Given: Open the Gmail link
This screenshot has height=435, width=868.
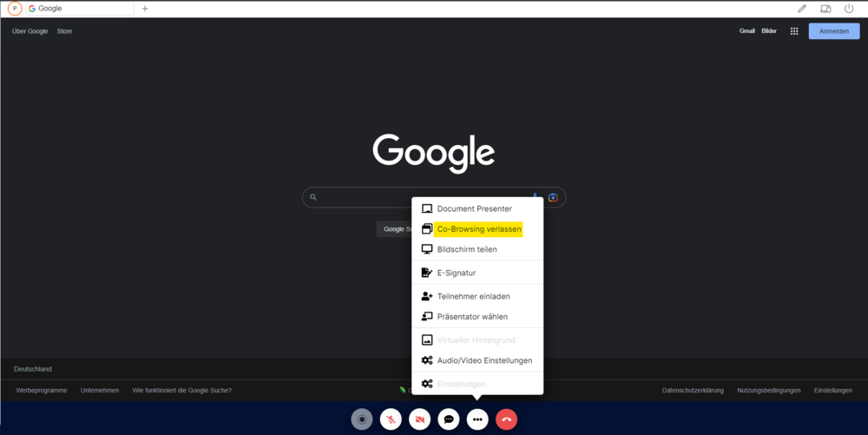Looking at the screenshot, I should (746, 31).
